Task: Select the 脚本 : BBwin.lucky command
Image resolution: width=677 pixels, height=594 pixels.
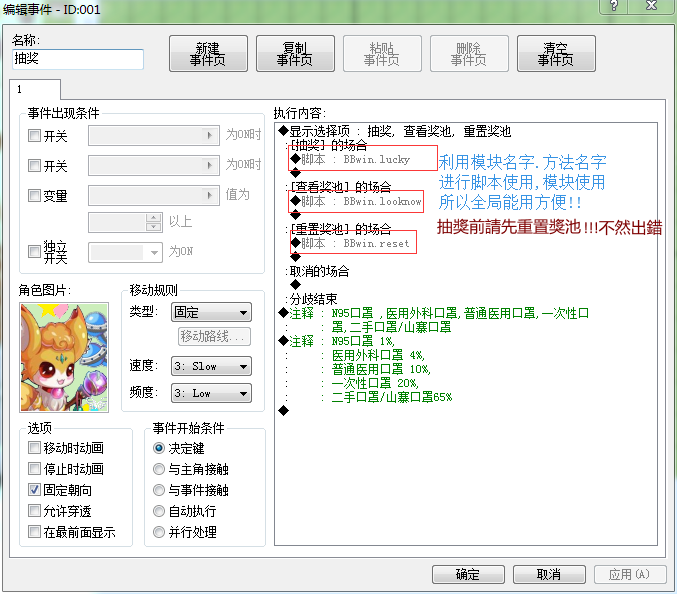Action: click(350, 159)
